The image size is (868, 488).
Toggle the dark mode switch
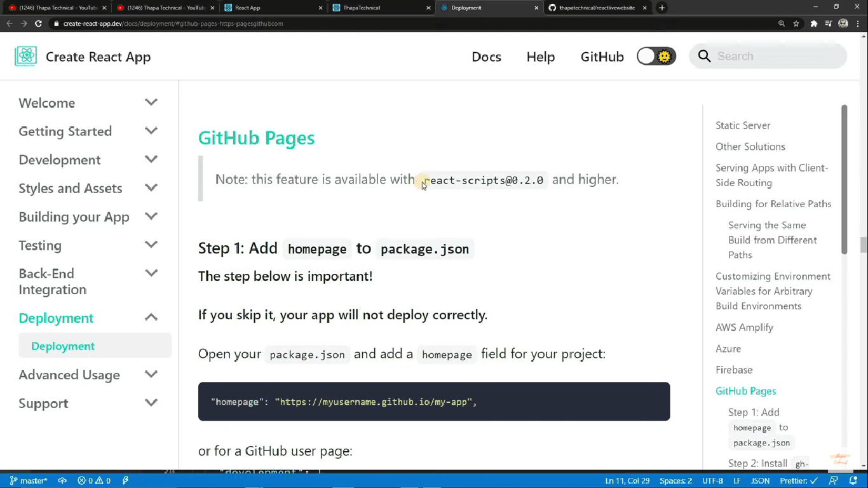click(x=656, y=57)
